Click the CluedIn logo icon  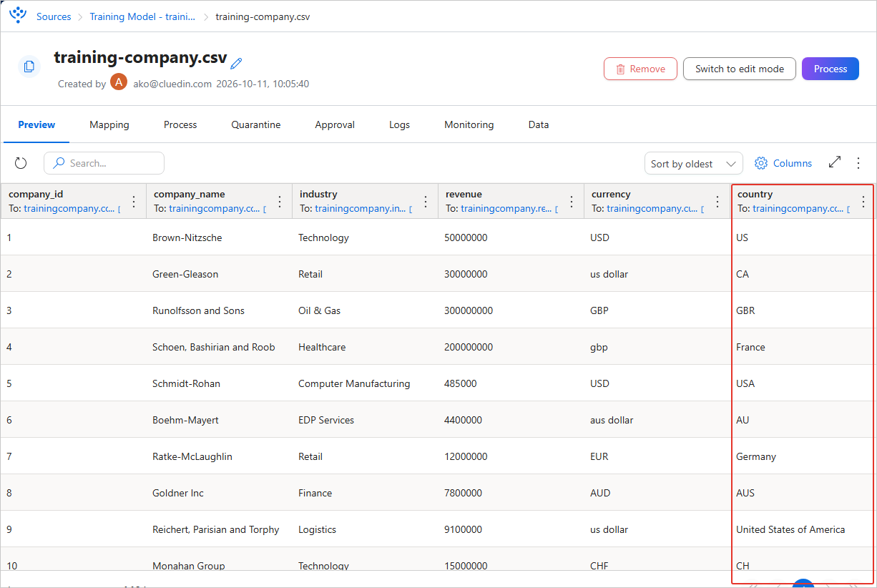(18, 15)
